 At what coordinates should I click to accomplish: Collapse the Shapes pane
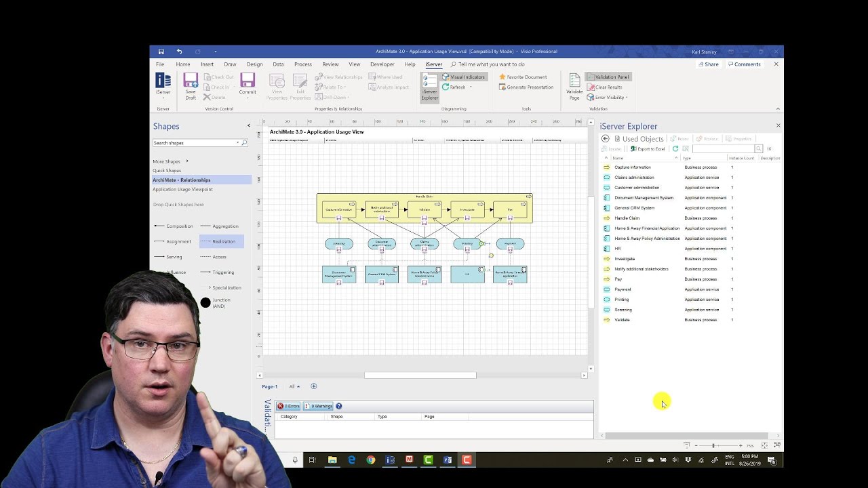(x=248, y=126)
